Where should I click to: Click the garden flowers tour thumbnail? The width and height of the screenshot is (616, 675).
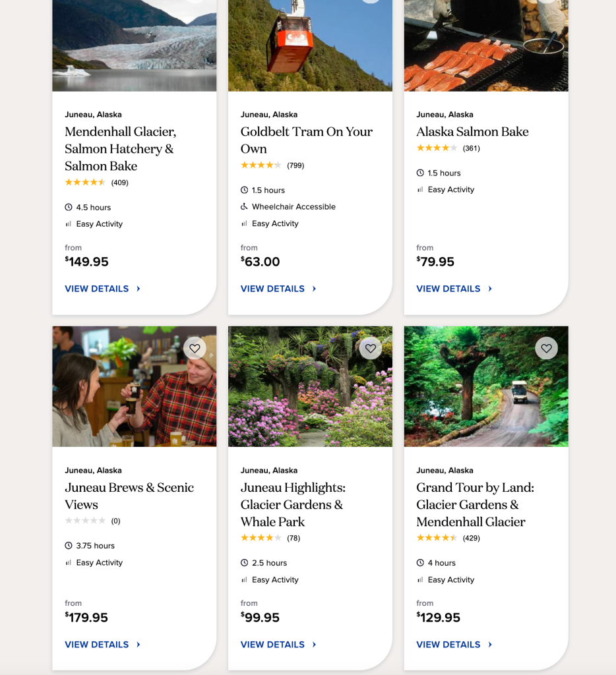tap(310, 386)
